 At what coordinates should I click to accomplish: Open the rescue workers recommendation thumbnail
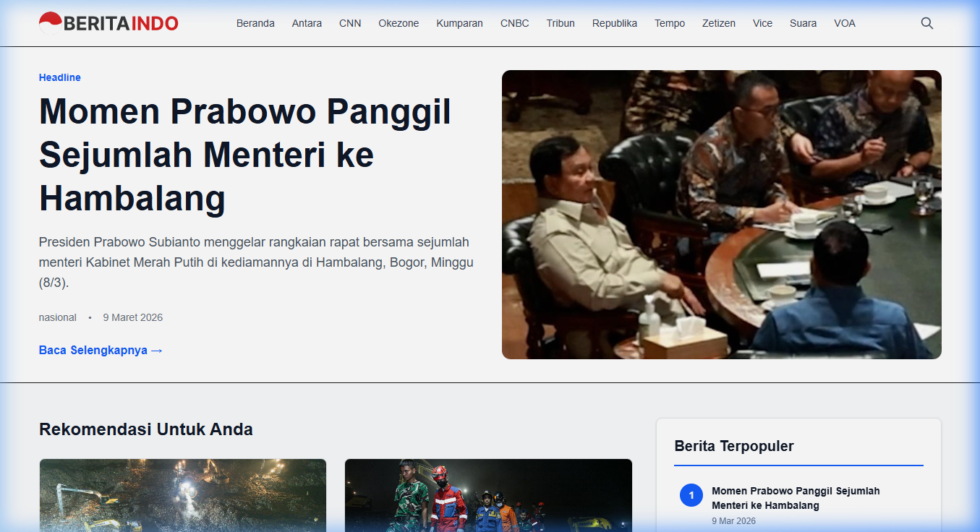click(x=488, y=495)
